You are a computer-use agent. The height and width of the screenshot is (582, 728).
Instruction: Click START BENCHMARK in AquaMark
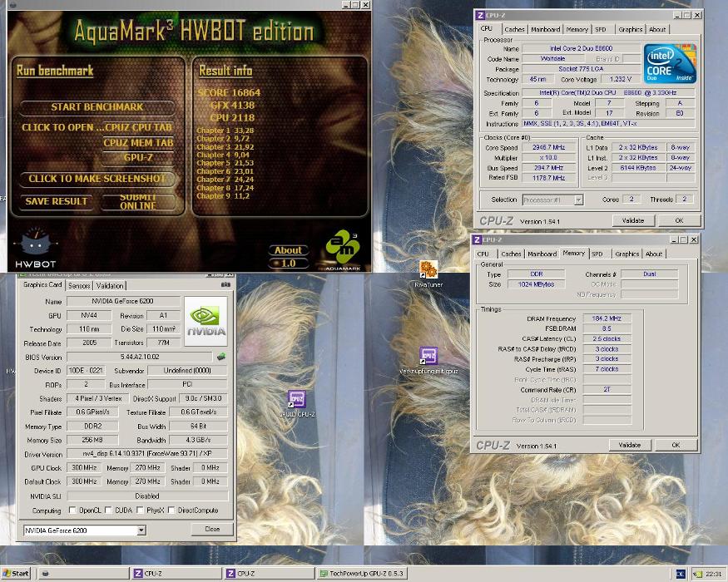(97, 107)
